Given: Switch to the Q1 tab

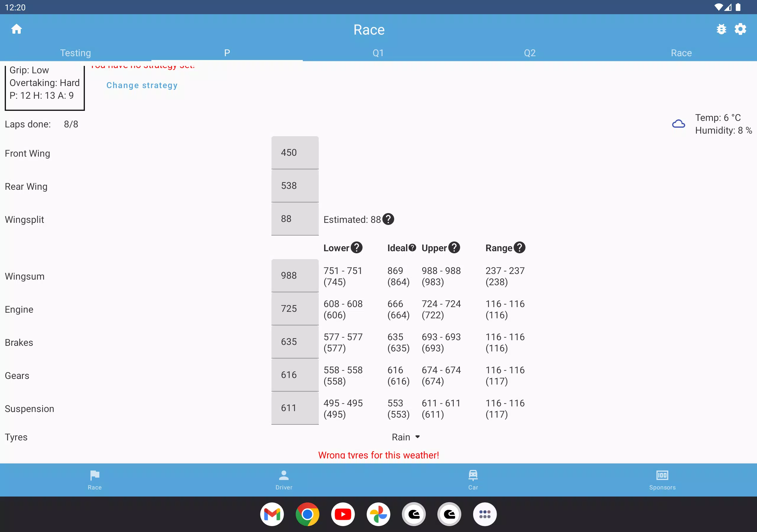Looking at the screenshot, I should click(x=378, y=53).
